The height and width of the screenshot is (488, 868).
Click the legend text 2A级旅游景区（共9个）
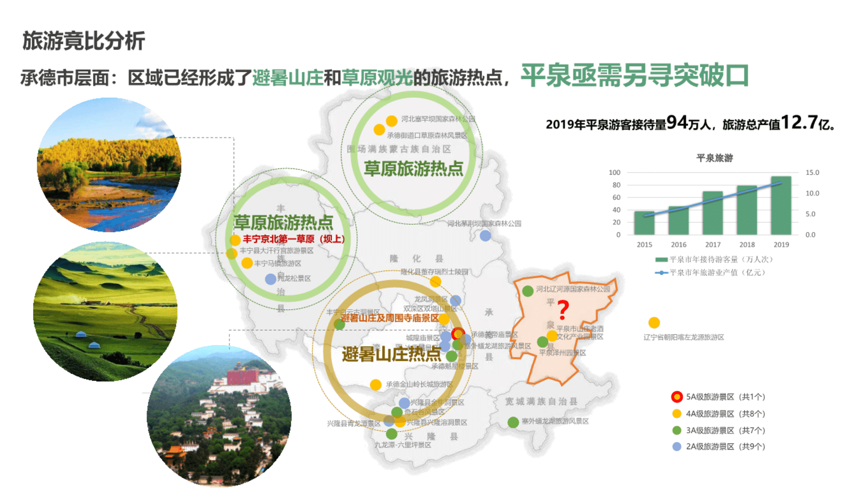[726, 446]
